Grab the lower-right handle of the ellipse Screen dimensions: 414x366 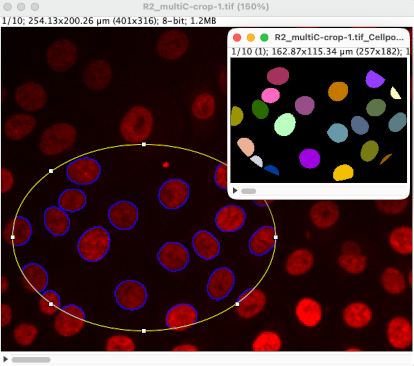(x=237, y=304)
